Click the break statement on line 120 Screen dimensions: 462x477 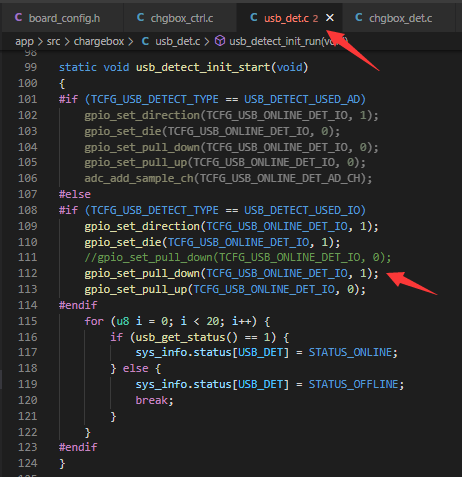pyautogui.click(x=152, y=400)
